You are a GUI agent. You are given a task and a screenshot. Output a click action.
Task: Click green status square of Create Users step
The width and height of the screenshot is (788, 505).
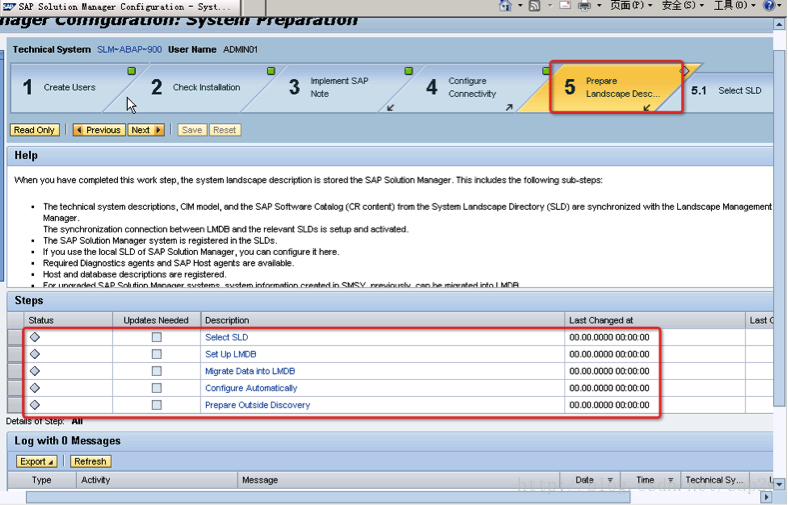(x=132, y=71)
